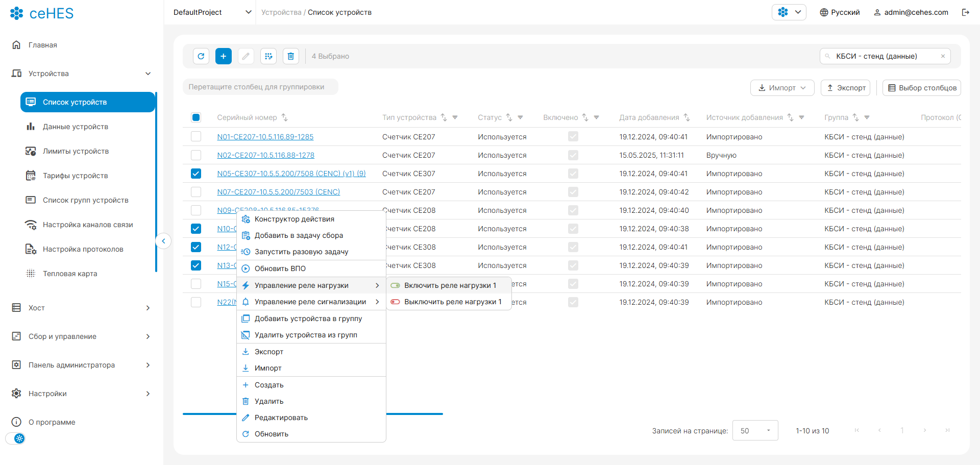The image size is (980, 465).
Task: Open filter for the Статус column
Action: pyautogui.click(x=521, y=117)
